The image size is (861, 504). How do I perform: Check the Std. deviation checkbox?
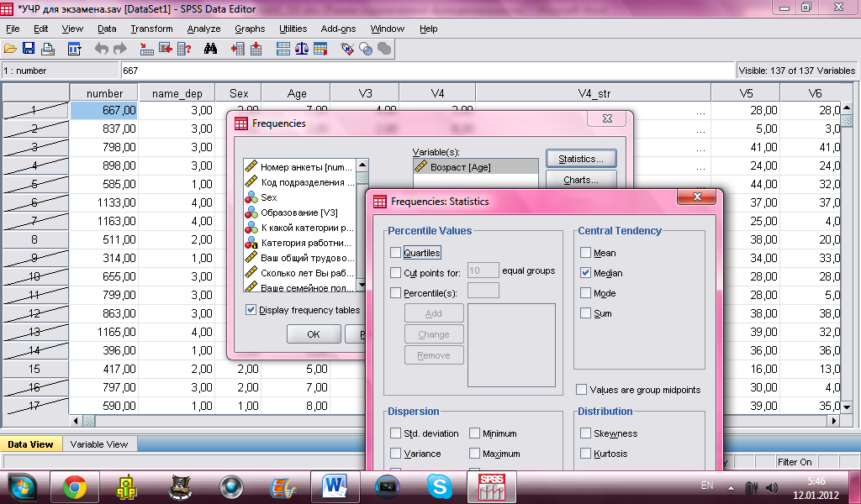(395, 433)
